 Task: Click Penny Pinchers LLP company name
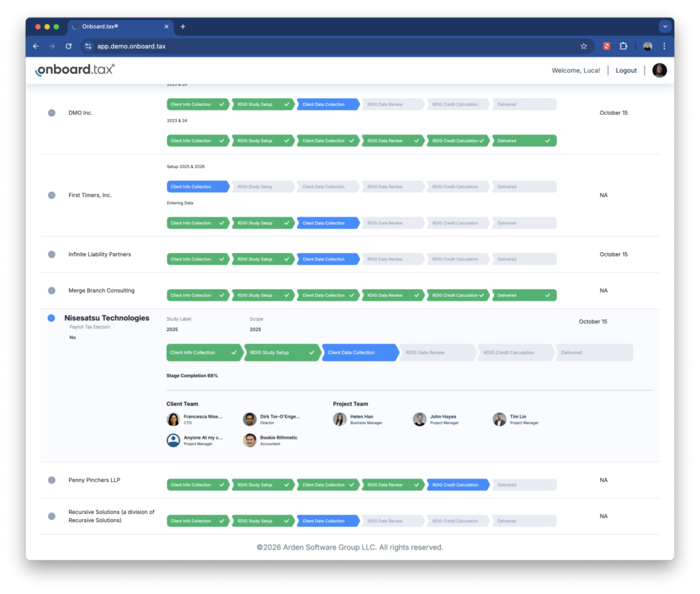(x=94, y=481)
